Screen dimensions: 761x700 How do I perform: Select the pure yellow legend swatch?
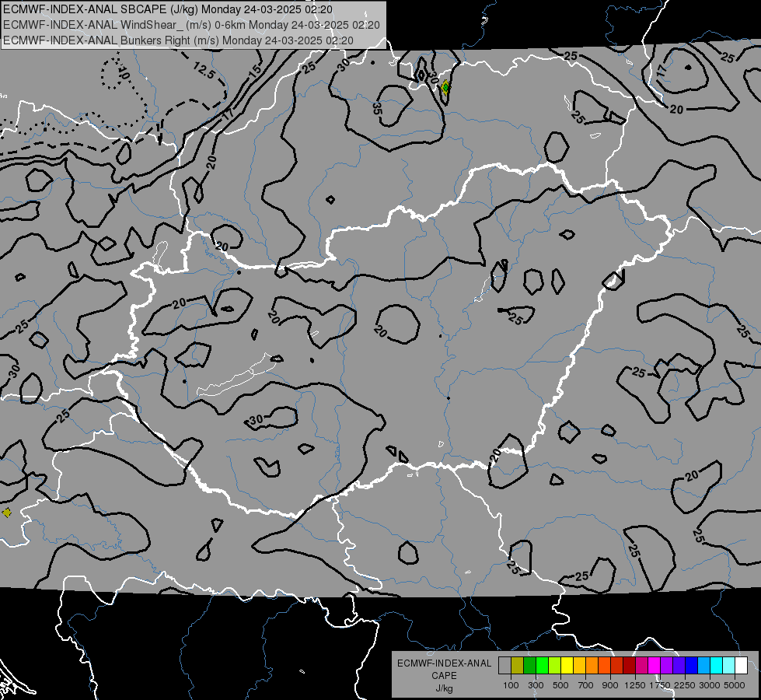coord(567,666)
